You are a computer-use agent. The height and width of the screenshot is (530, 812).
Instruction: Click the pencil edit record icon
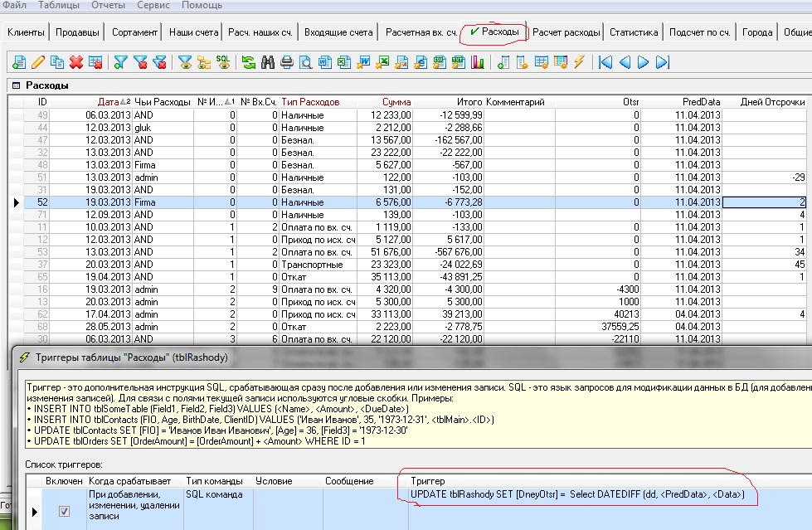tap(37, 61)
